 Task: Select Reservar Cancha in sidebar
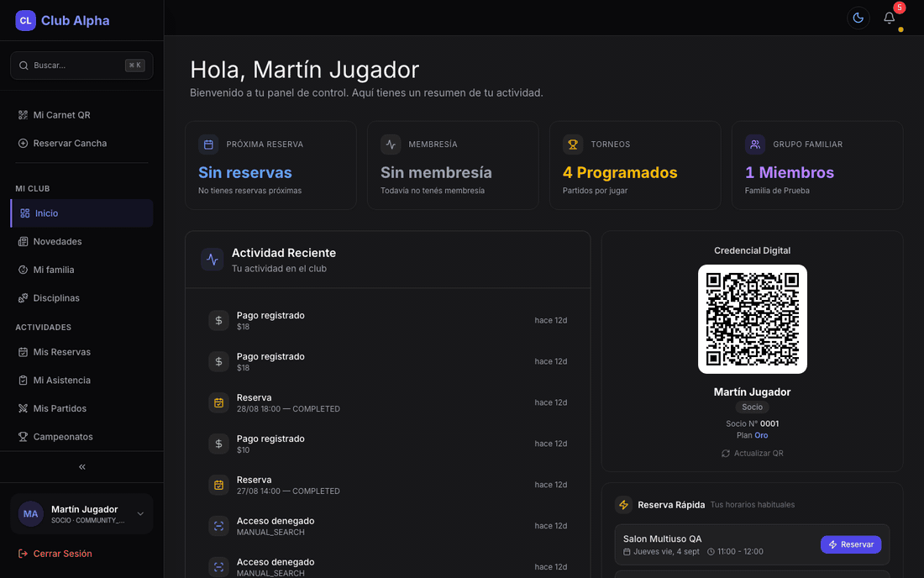click(x=82, y=143)
